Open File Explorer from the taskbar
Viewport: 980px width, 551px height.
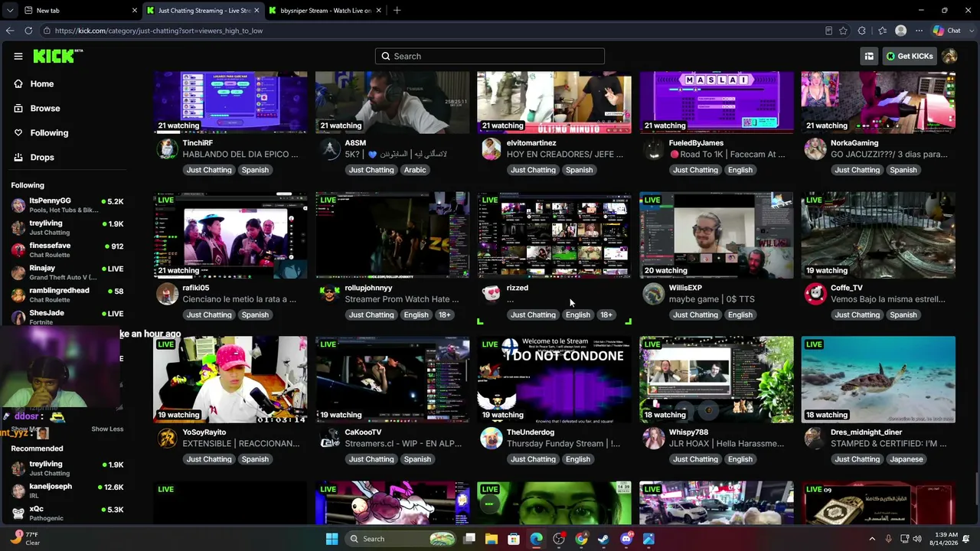(x=492, y=539)
